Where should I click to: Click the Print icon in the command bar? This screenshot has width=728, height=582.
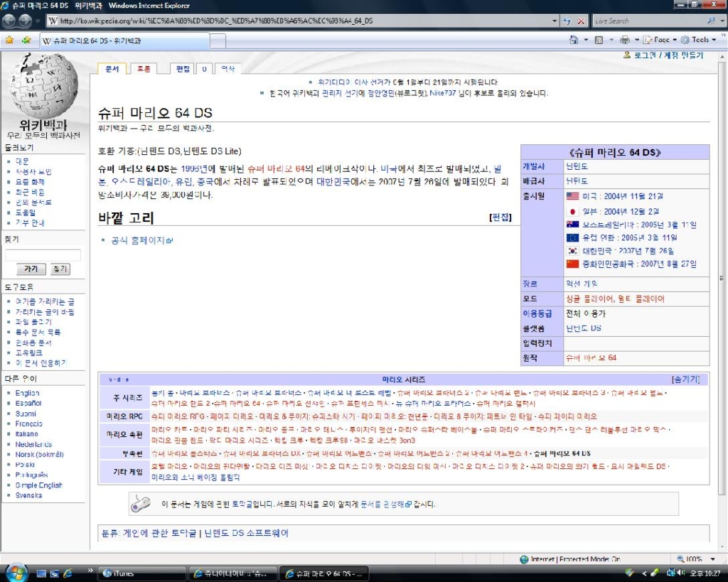click(x=625, y=40)
